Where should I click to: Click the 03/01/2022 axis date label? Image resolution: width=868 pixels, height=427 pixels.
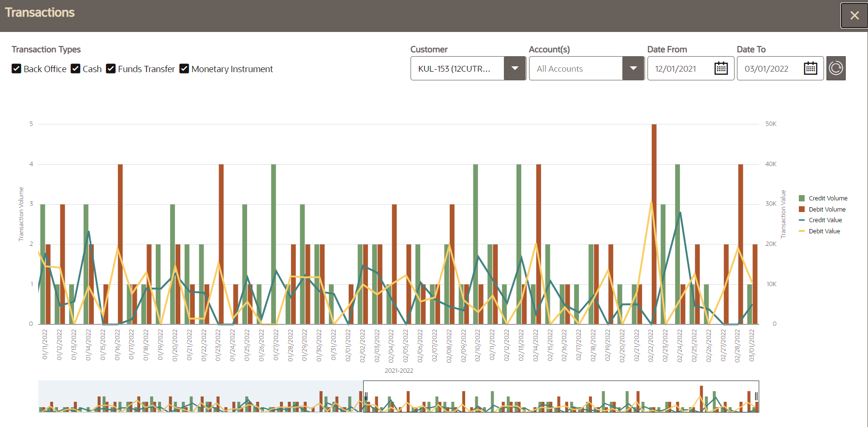[x=751, y=345]
